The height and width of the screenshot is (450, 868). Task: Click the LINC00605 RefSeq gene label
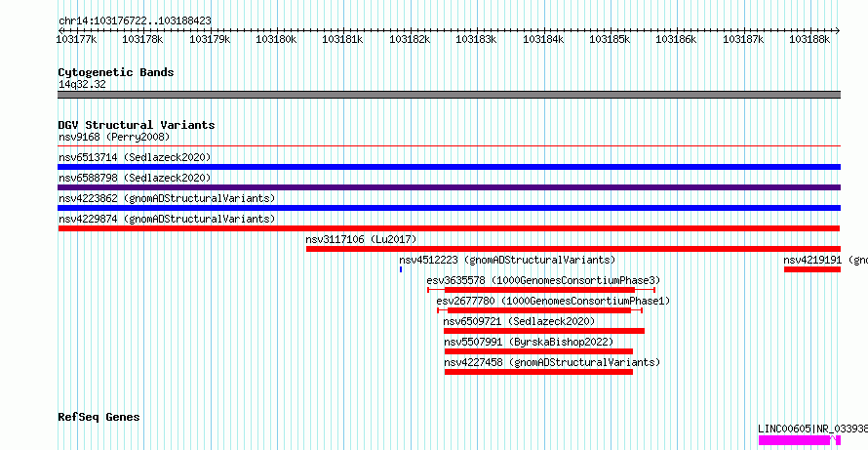812,429
